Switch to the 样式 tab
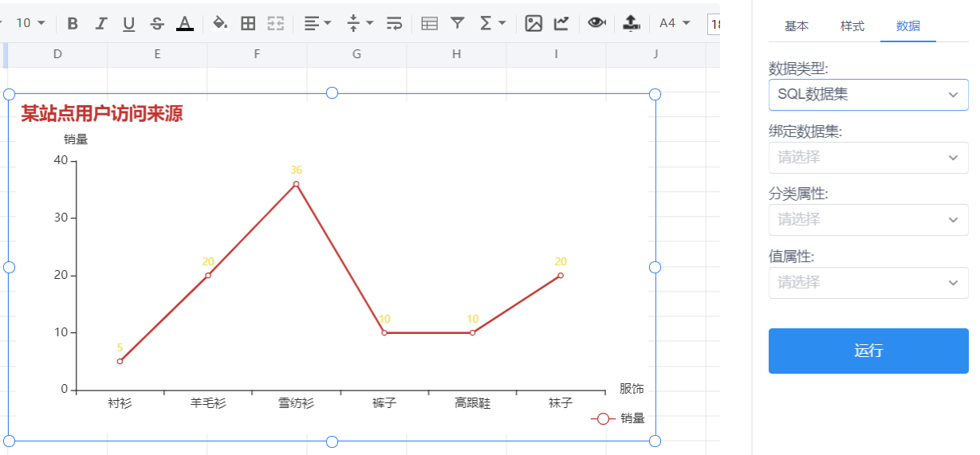Image resolution: width=980 pixels, height=455 pixels. 852,26
